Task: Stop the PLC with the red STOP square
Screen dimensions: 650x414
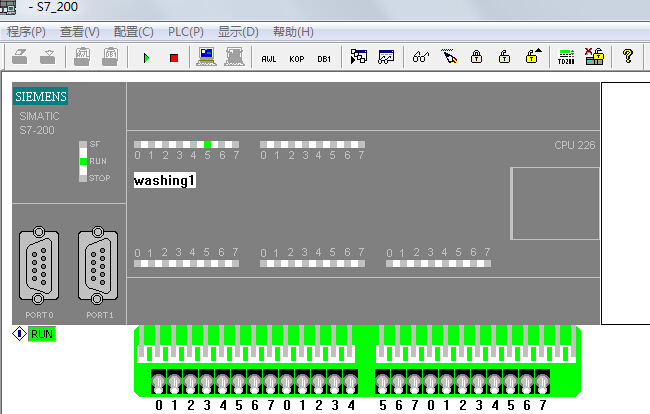Action: [x=174, y=58]
